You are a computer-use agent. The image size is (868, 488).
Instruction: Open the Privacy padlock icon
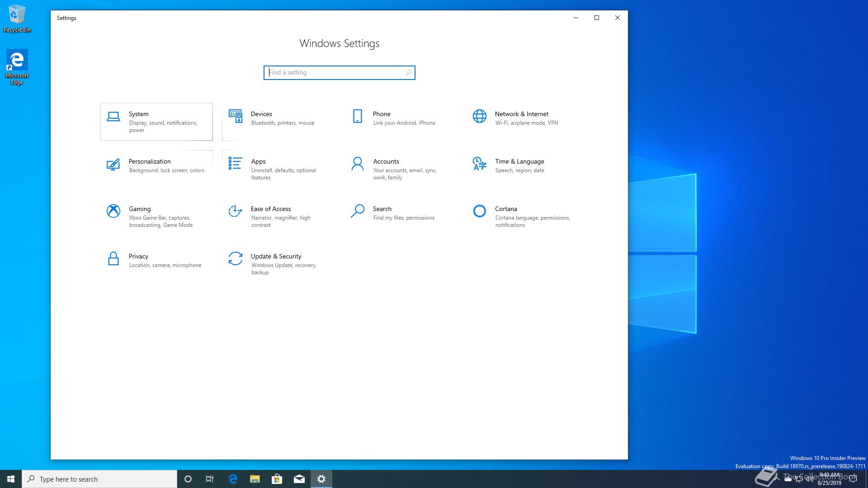(113, 258)
